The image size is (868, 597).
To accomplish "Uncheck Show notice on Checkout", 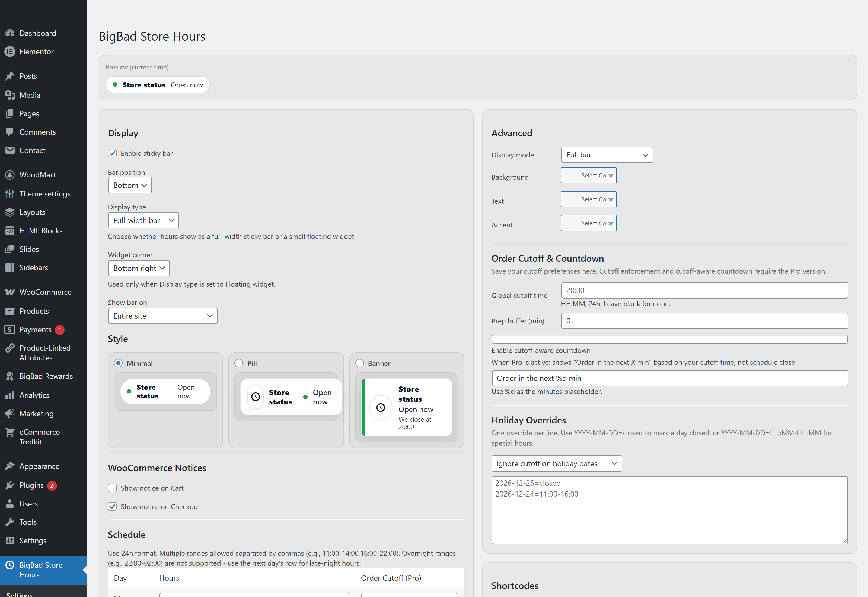I will [x=113, y=506].
